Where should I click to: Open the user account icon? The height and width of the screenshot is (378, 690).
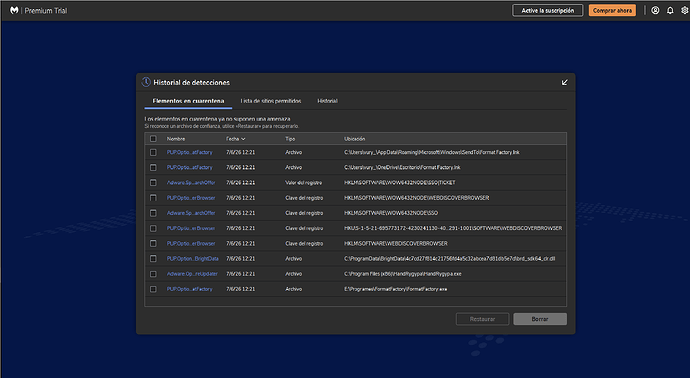pos(655,10)
